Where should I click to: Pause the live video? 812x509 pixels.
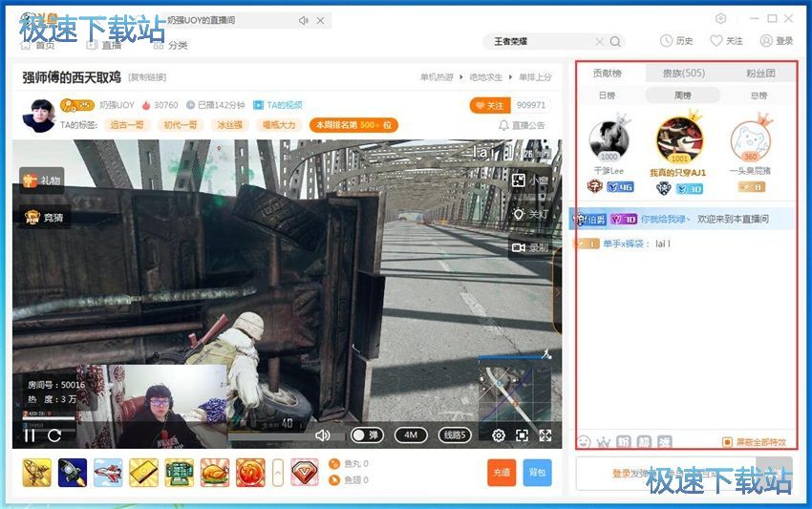click(x=30, y=435)
